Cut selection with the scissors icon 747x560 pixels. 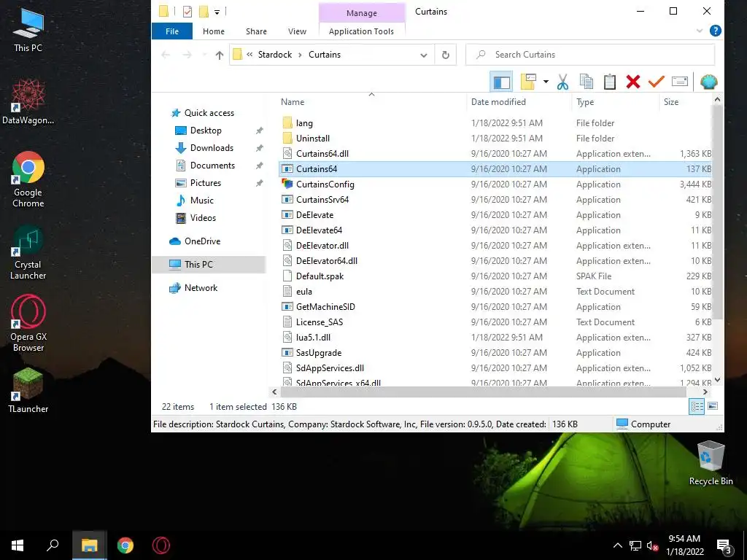[562, 82]
